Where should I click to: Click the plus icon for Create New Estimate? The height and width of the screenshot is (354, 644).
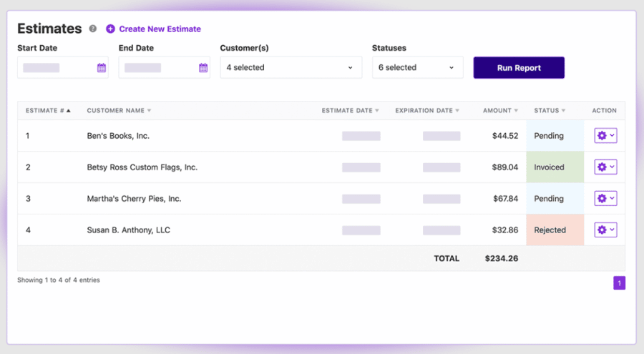click(x=110, y=29)
